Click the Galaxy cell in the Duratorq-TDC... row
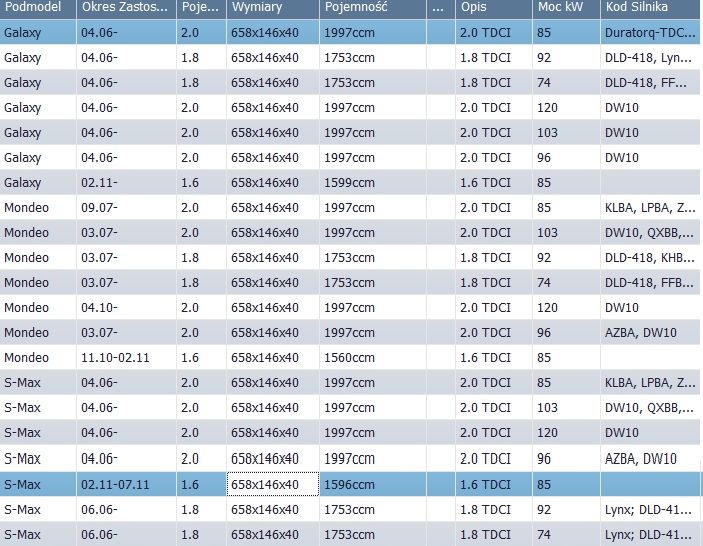This screenshot has height=546, width=703. click(38, 33)
